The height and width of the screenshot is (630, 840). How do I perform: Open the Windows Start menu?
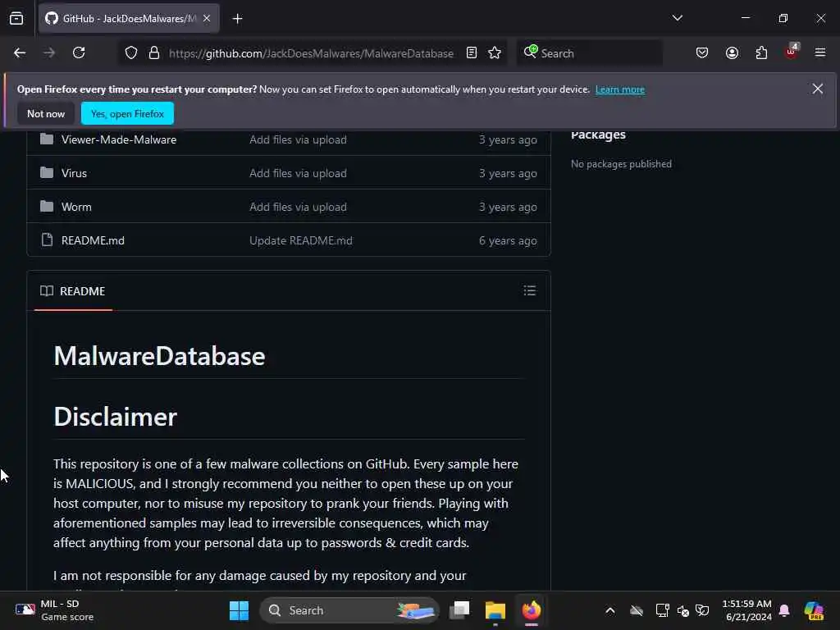239,610
